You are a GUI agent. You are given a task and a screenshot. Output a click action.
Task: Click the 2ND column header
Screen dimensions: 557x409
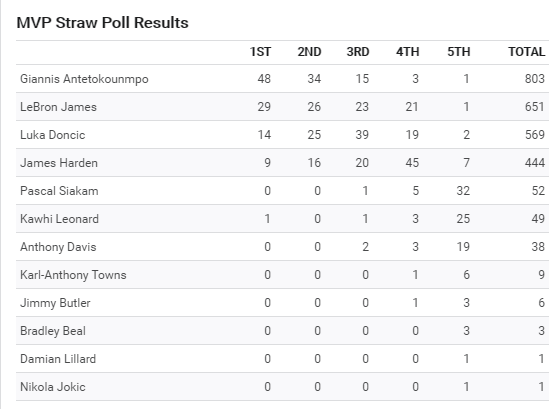[x=309, y=52]
